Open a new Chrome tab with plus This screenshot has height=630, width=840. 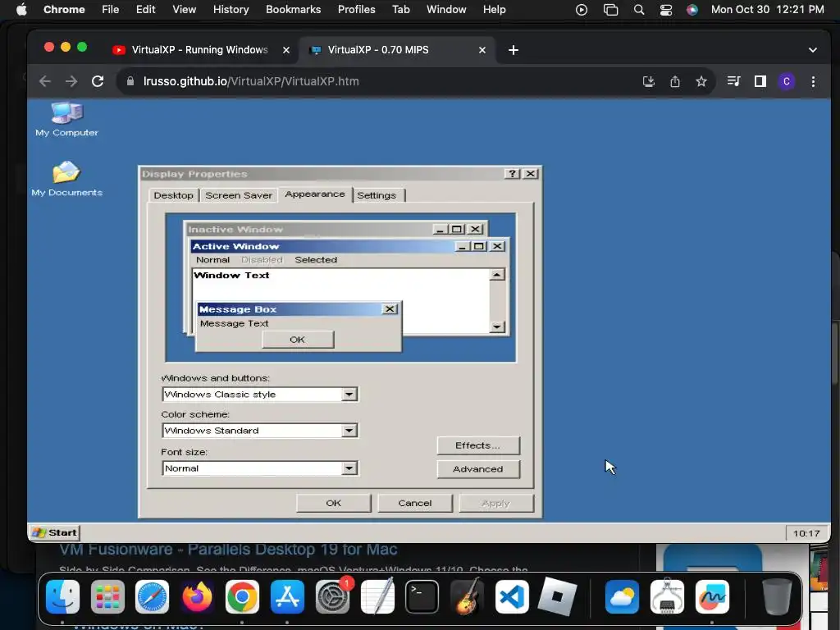tap(514, 50)
